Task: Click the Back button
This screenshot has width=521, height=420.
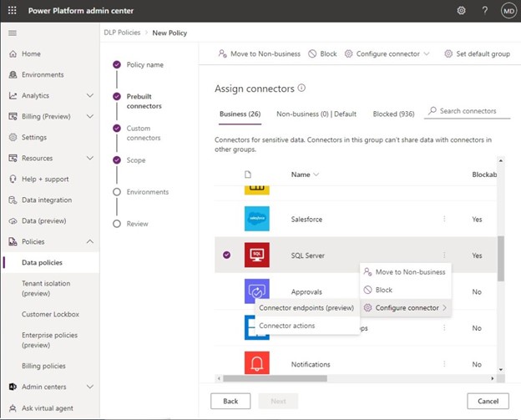Action: (230, 401)
